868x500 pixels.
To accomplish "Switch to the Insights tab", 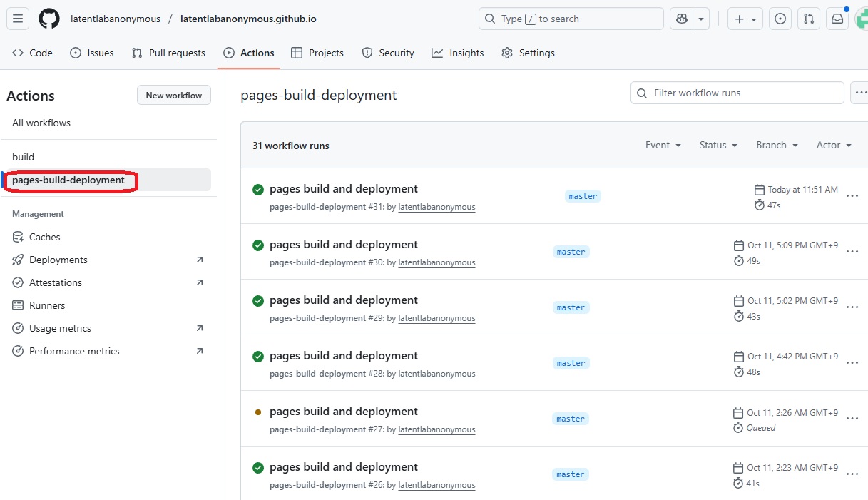I will [x=458, y=53].
